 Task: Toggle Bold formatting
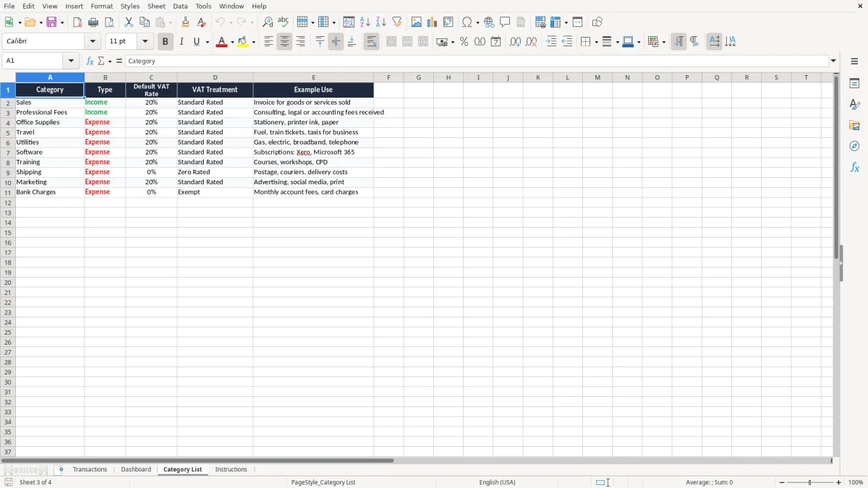(166, 42)
